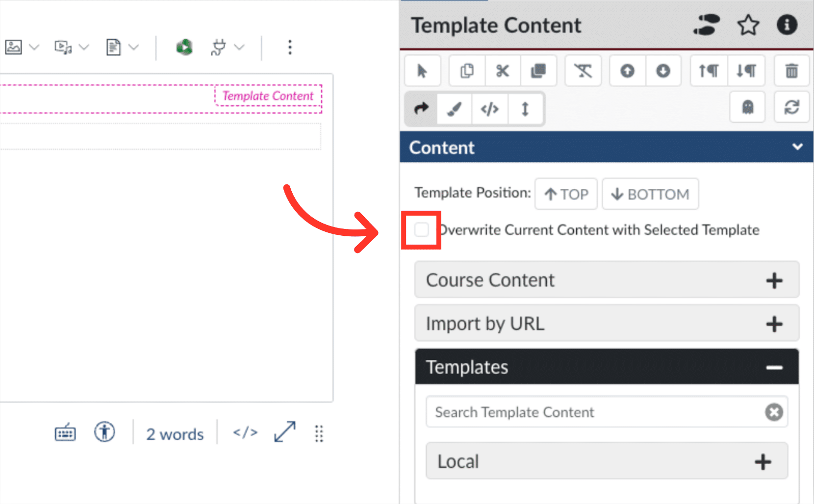Image resolution: width=814 pixels, height=504 pixels.
Task: Click the Paste/Duplicate icon
Action: pos(538,71)
